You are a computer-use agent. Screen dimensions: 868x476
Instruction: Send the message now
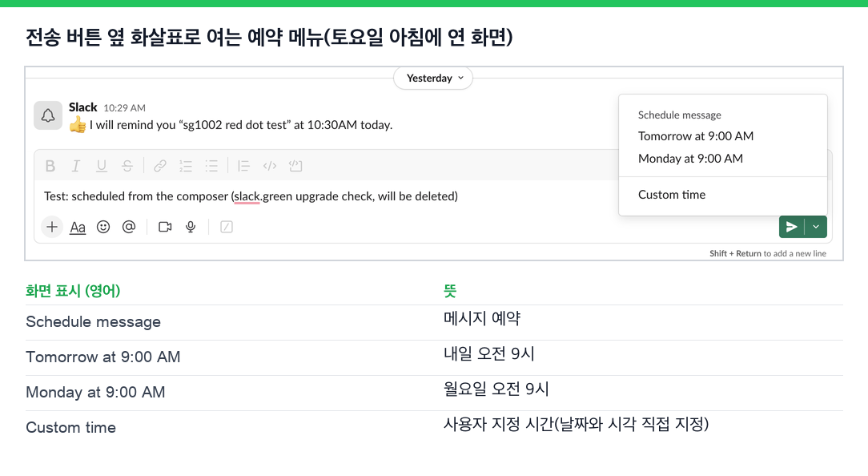tap(792, 227)
